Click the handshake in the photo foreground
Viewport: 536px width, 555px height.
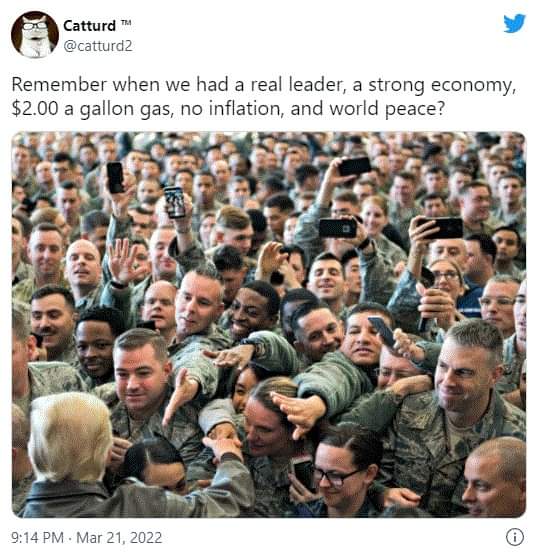[x=222, y=442]
